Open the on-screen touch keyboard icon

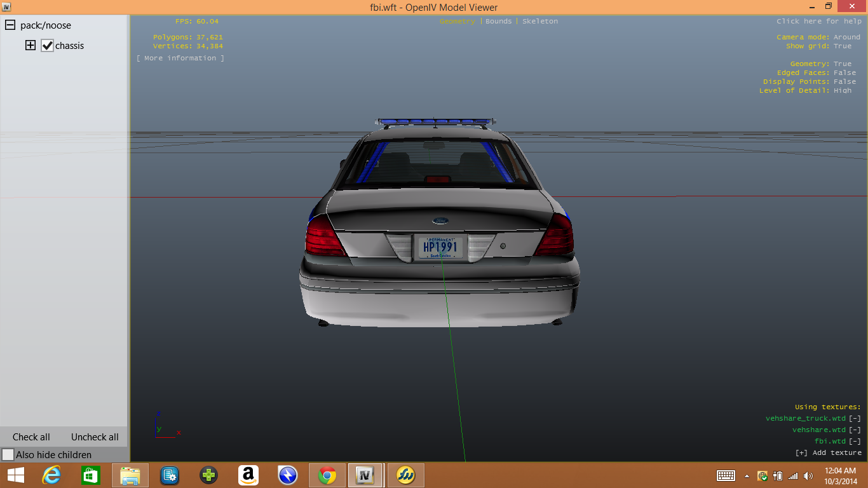point(726,476)
